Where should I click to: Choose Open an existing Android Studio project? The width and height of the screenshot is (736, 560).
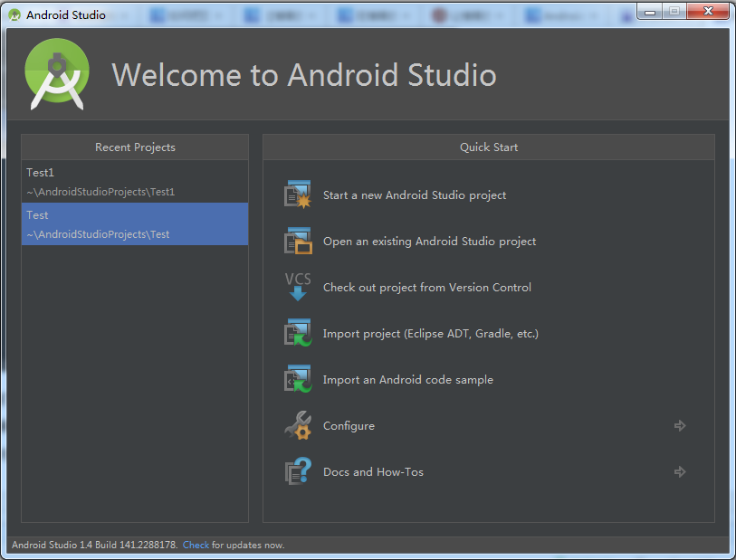point(429,242)
